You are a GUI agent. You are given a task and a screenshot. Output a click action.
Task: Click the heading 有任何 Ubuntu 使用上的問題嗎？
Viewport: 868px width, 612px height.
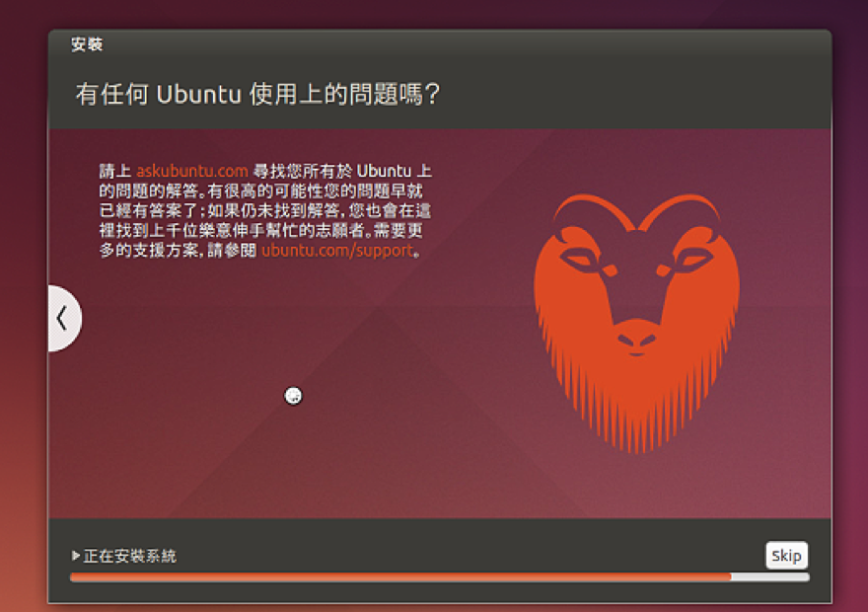click(x=258, y=94)
